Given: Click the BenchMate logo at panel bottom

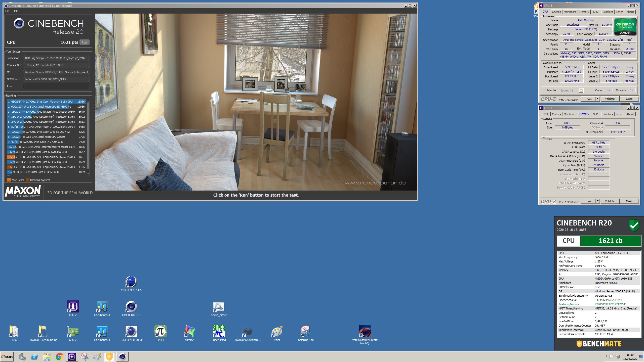Looking at the screenshot, I should (599, 344).
